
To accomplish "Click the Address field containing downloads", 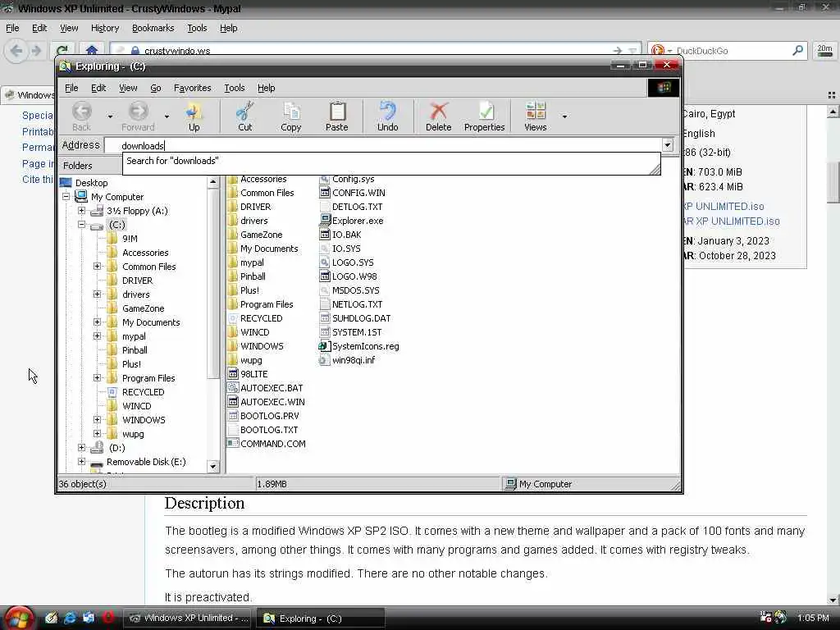I will click(382, 145).
